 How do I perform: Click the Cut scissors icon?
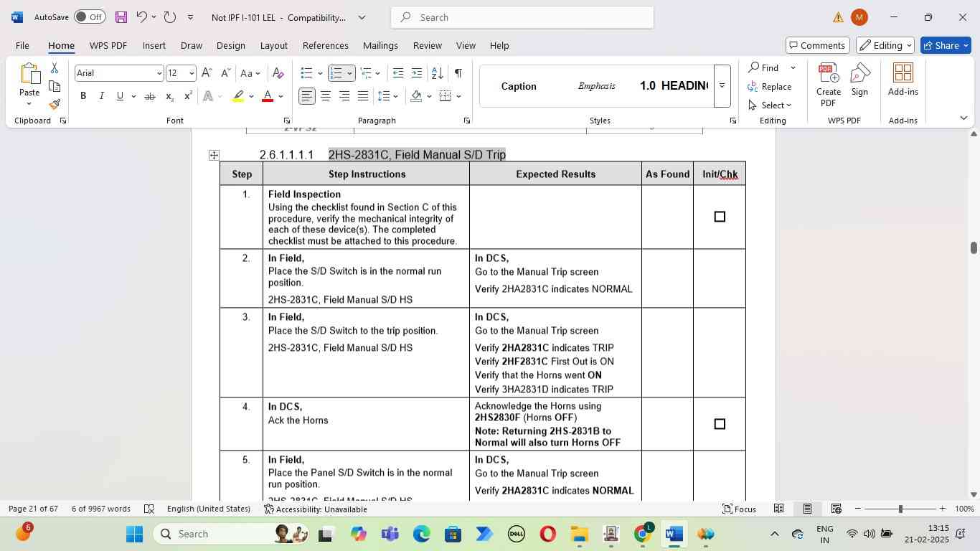(55, 68)
